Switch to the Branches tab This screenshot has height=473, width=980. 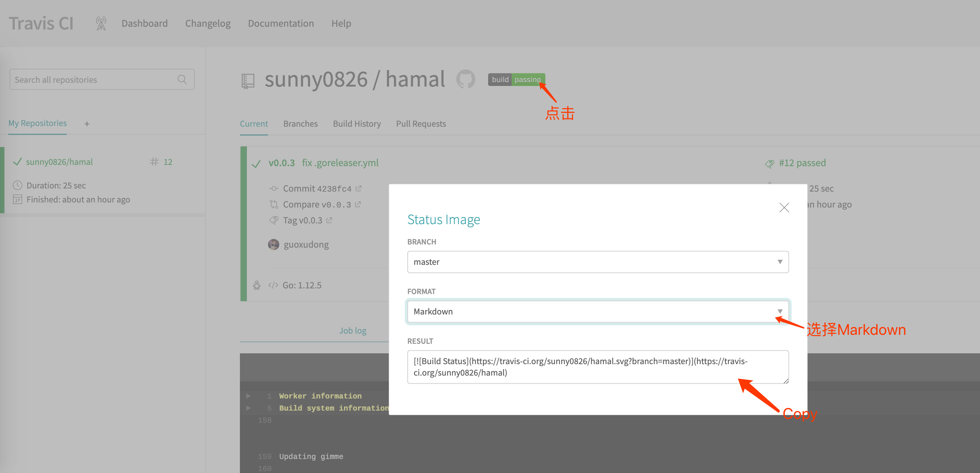301,124
